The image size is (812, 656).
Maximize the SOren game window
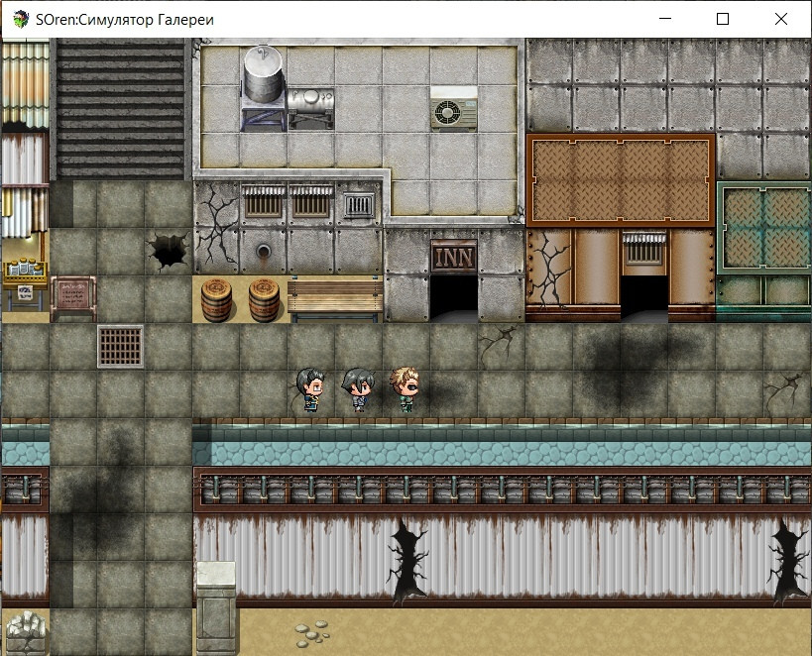[723, 19]
